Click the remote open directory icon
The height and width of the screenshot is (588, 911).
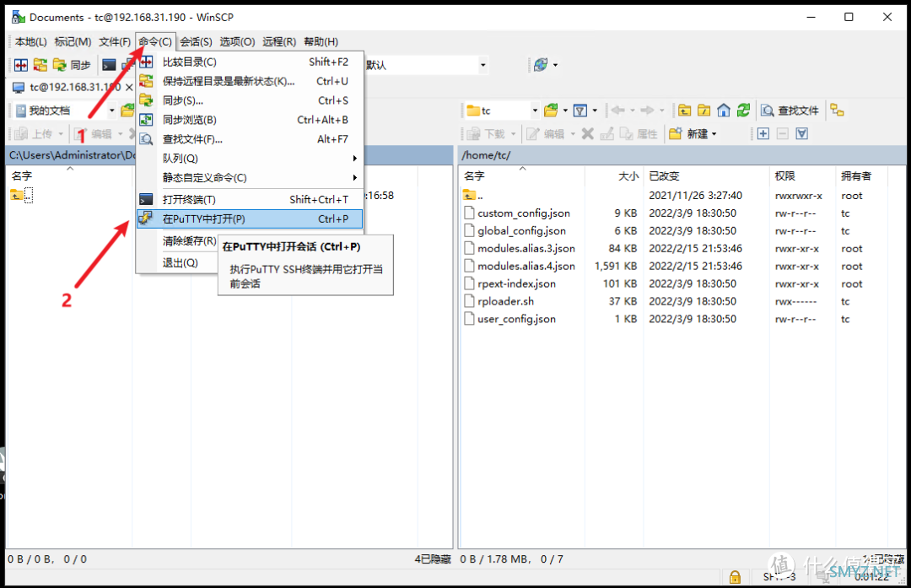point(551,111)
